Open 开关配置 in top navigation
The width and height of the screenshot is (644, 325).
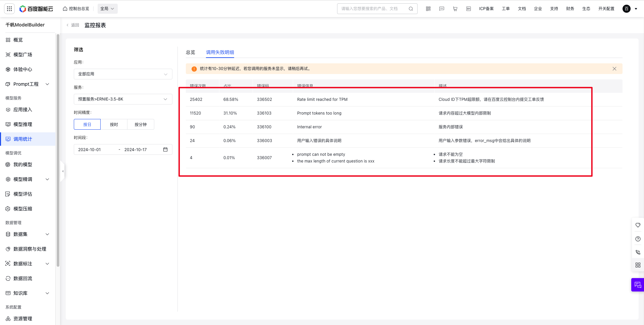tap(606, 9)
